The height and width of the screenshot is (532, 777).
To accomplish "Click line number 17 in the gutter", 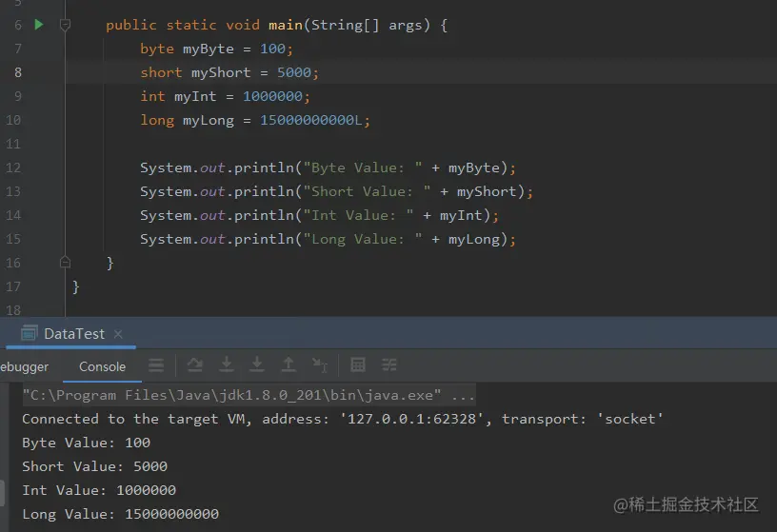I will [13, 286].
